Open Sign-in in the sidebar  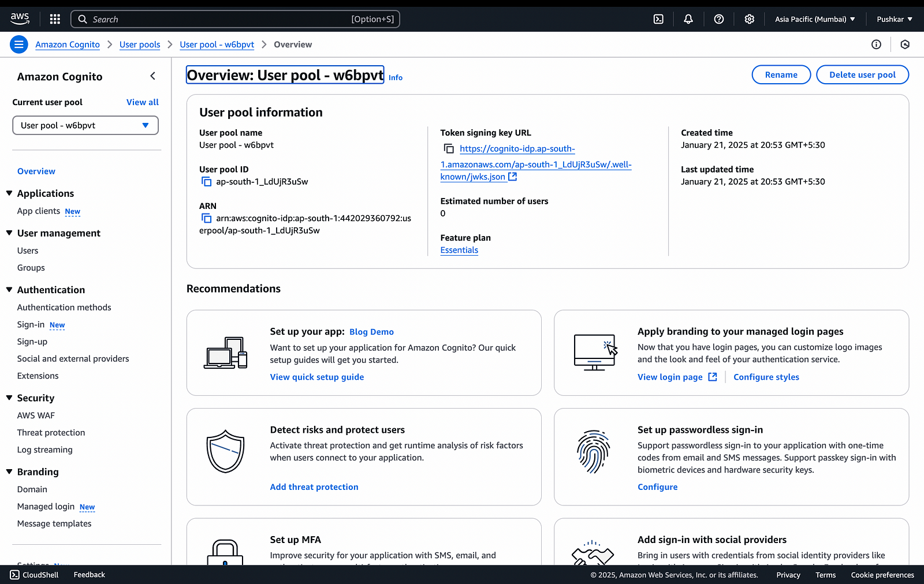coord(31,325)
